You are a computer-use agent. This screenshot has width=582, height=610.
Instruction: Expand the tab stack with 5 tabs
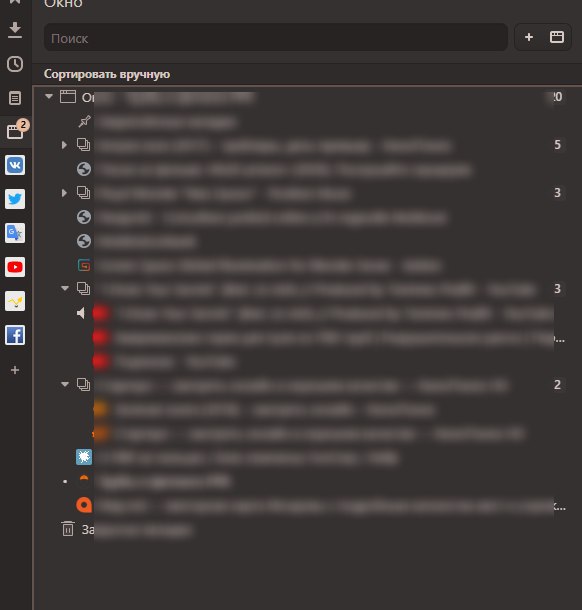[64, 145]
